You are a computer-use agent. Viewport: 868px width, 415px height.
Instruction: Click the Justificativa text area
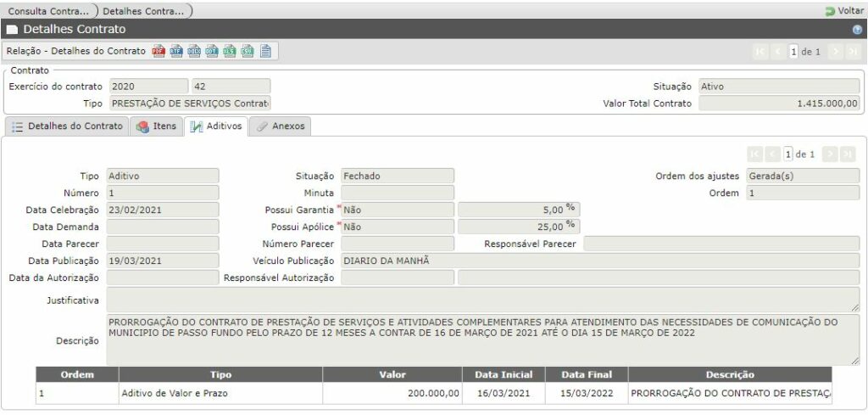(x=482, y=299)
